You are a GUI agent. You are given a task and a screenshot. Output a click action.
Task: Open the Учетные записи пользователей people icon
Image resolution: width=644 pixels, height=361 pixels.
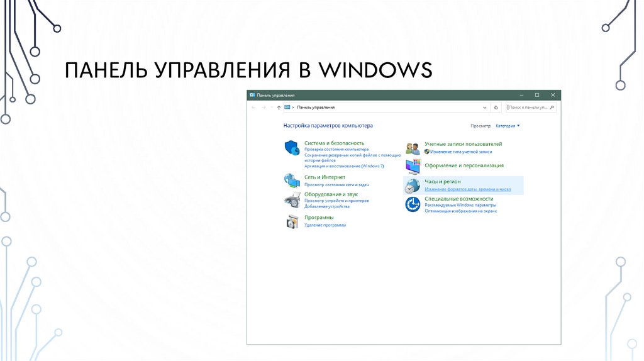click(x=413, y=148)
